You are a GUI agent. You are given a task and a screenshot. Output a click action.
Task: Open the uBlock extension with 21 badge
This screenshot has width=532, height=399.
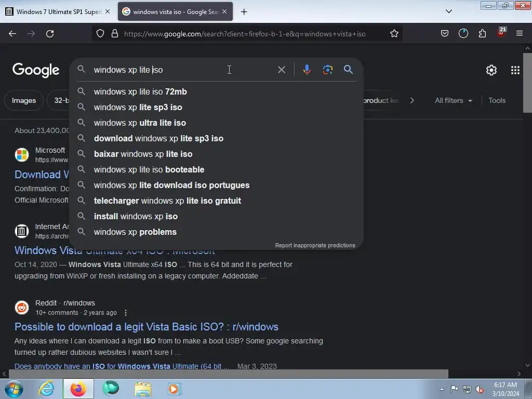[x=501, y=33]
